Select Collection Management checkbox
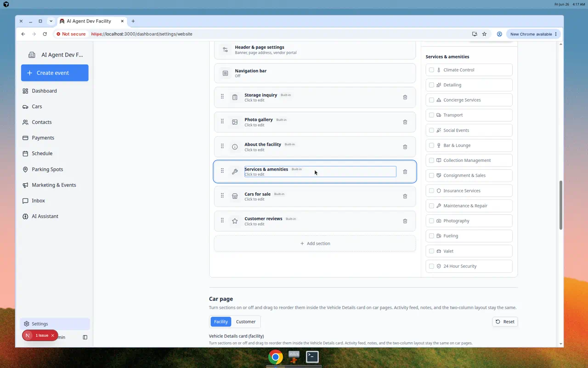Image resolution: width=588 pixels, height=368 pixels. (x=431, y=161)
